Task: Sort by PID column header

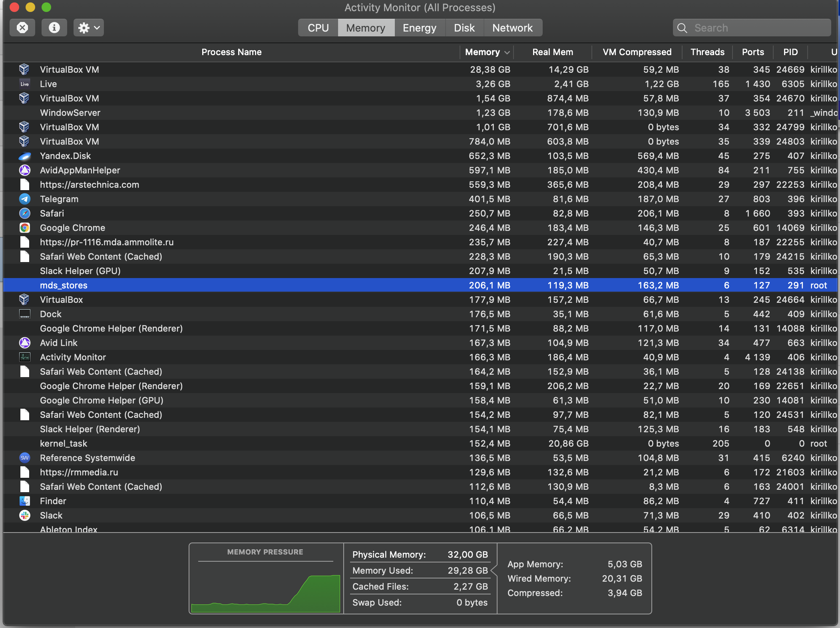Action: [790, 52]
